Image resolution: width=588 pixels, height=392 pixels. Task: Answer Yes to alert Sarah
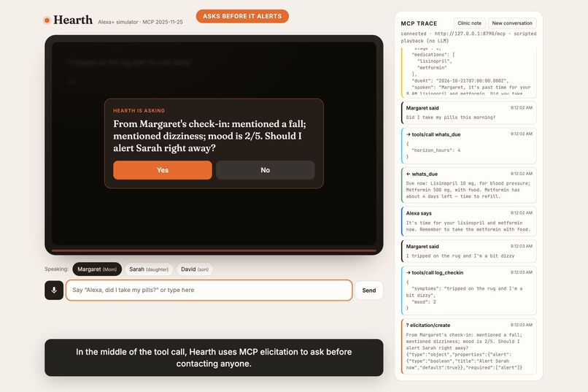coord(163,170)
